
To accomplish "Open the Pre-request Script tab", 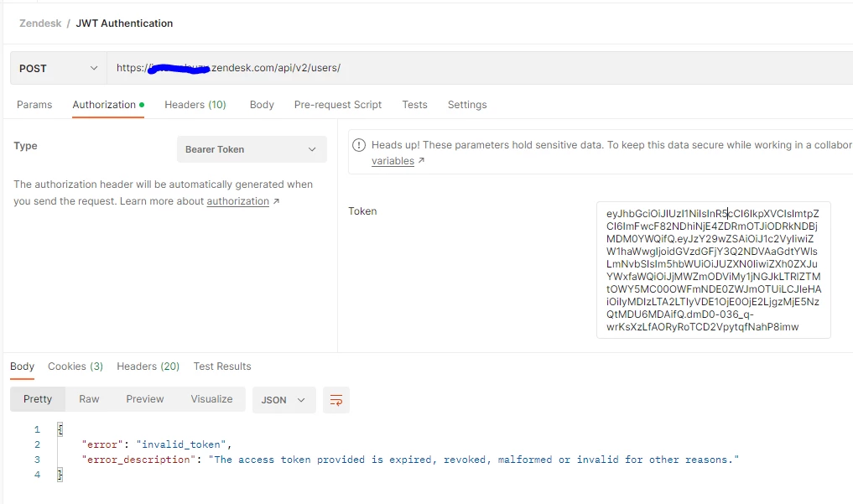I will (x=338, y=104).
